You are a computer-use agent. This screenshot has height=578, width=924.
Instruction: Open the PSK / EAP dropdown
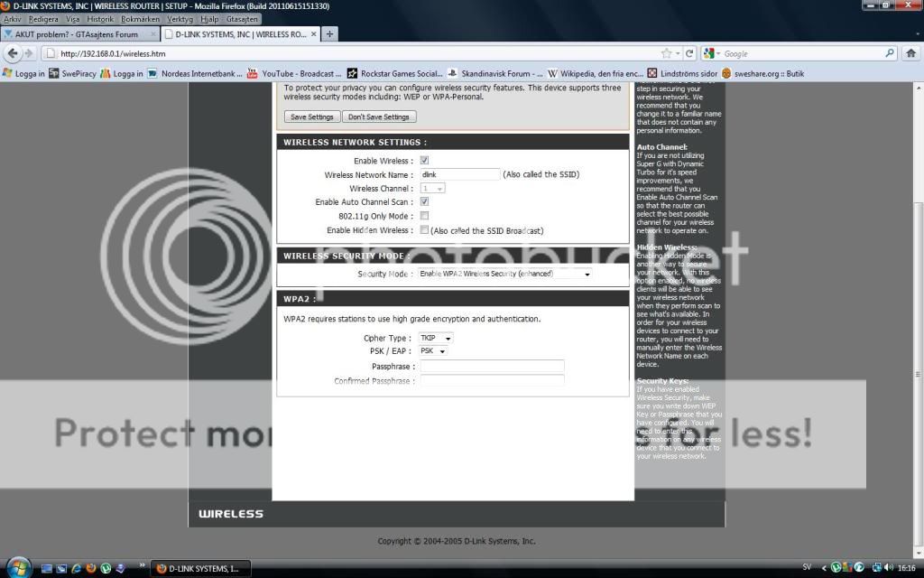[432, 351]
